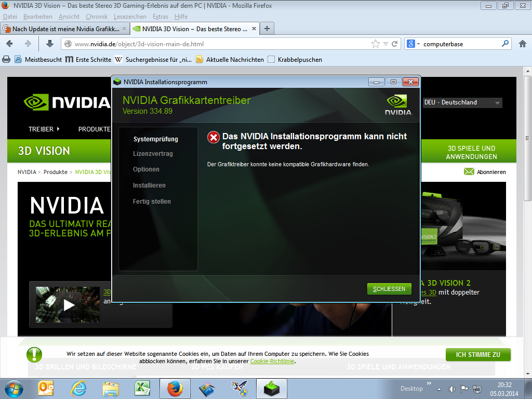Screen dimensions: 532x399
Task: Open the Windows Start button
Action: (x=14, y=389)
